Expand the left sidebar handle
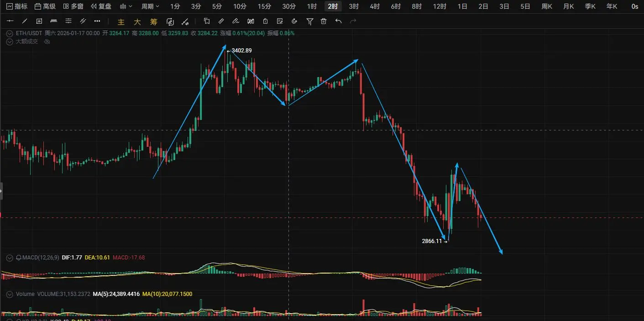 pos(1,191)
